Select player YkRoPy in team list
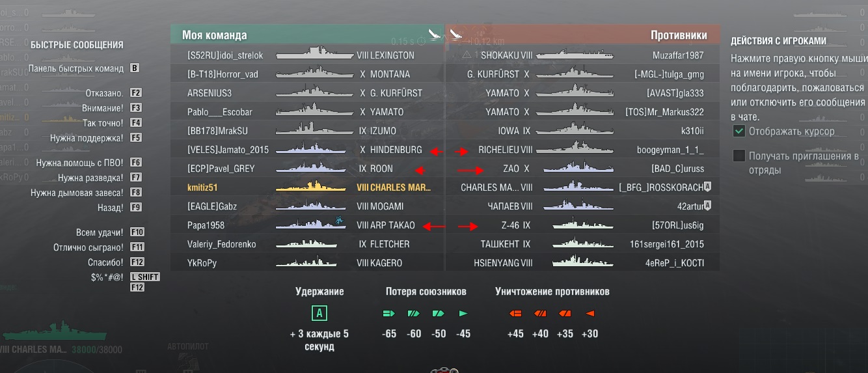The width and height of the screenshot is (868, 373). click(202, 263)
